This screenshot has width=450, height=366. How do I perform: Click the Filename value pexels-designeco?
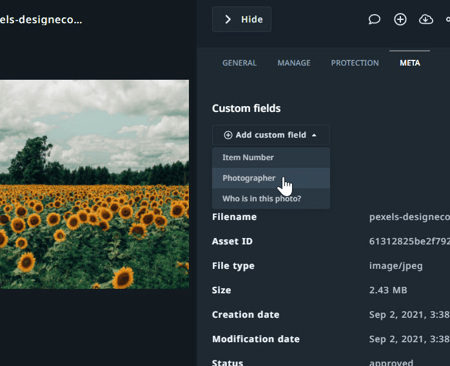(409, 217)
